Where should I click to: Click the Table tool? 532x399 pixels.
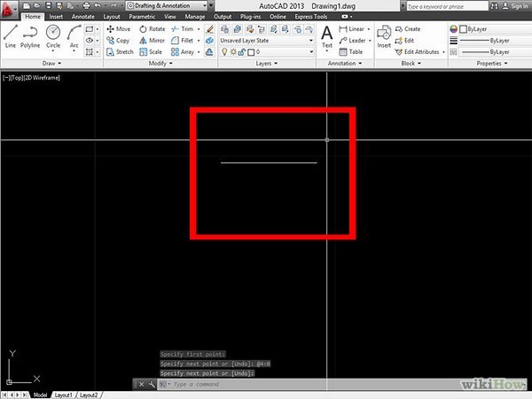coord(351,52)
